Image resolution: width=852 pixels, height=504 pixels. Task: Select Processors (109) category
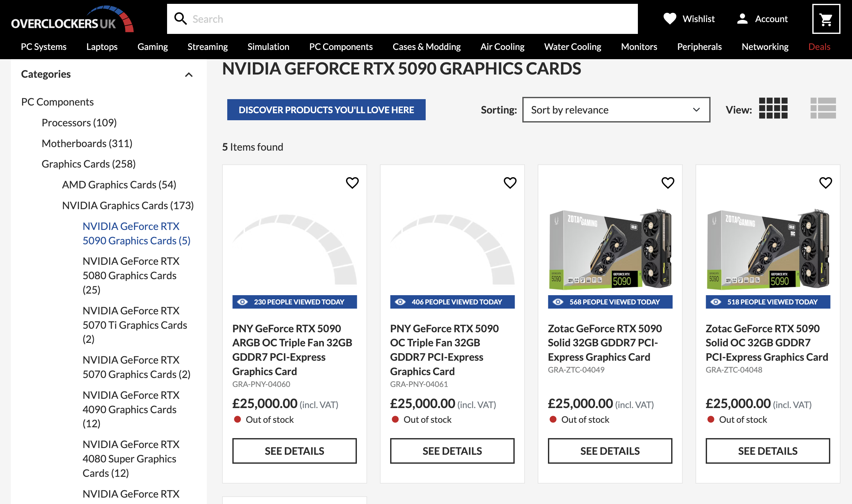pos(79,122)
